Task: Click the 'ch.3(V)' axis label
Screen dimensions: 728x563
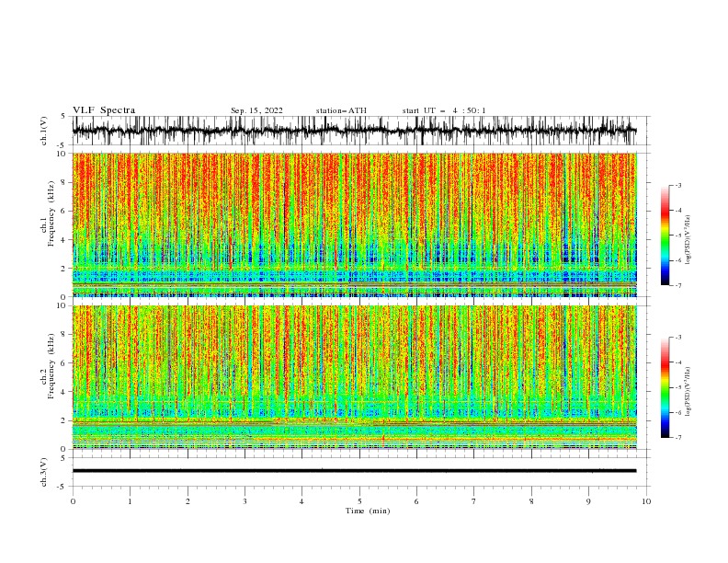Action: pos(44,472)
